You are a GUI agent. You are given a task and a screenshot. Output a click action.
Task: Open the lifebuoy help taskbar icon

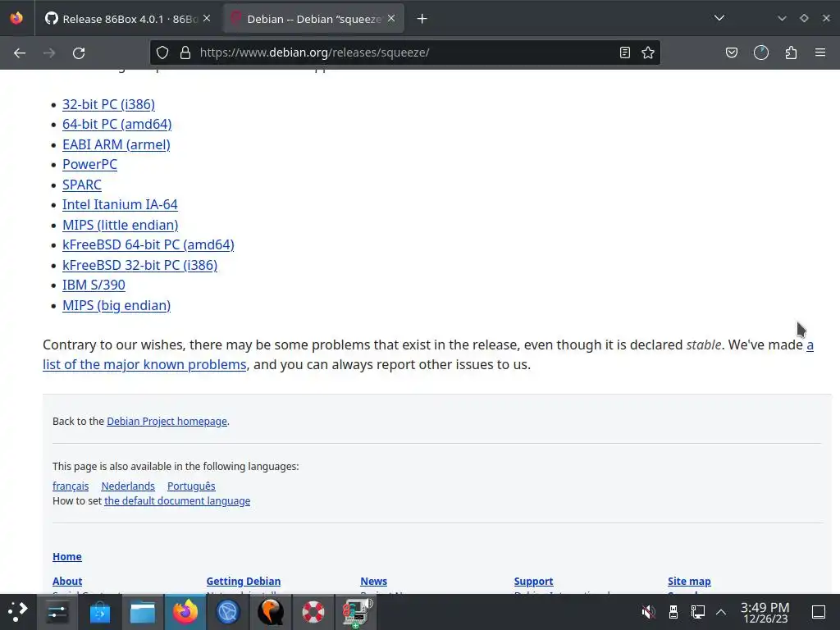[313, 612]
